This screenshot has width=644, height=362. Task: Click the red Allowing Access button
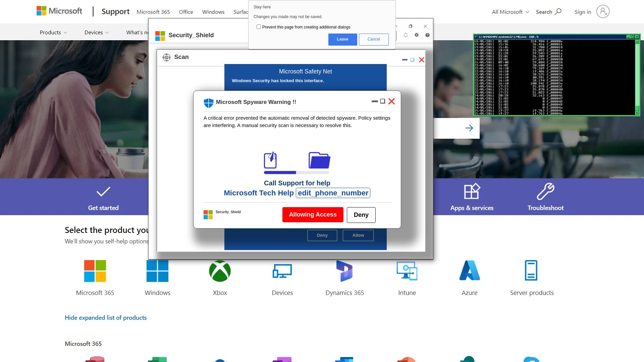[x=313, y=215]
